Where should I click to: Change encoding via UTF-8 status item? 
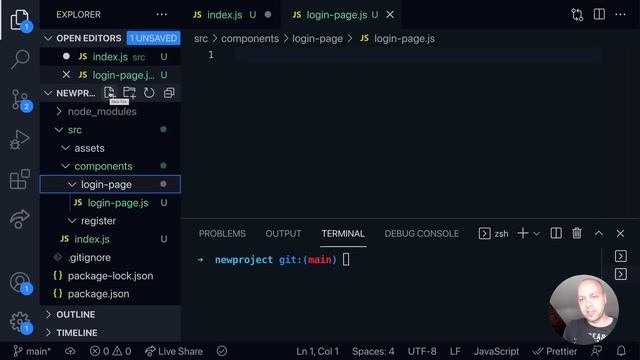(422, 351)
